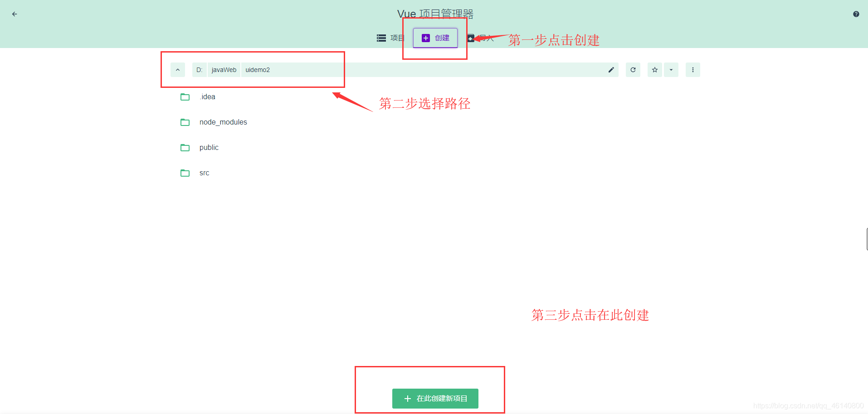
Task: Open favorite folders dropdown arrow
Action: pyautogui.click(x=671, y=70)
